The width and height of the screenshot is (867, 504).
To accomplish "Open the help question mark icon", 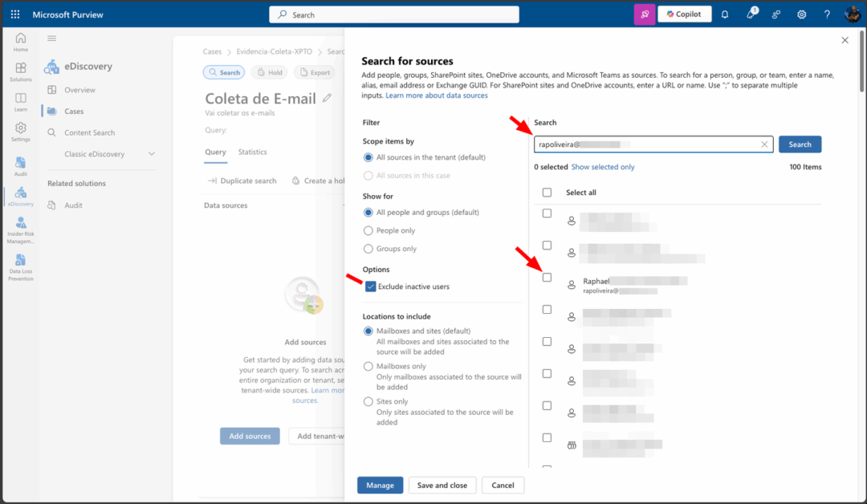I will [x=827, y=14].
